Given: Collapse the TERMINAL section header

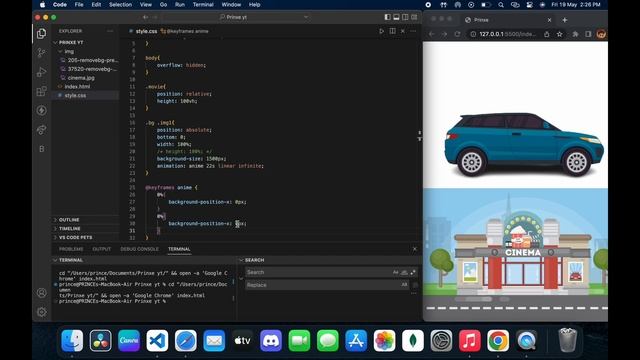Looking at the screenshot, I should pos(71,260).
